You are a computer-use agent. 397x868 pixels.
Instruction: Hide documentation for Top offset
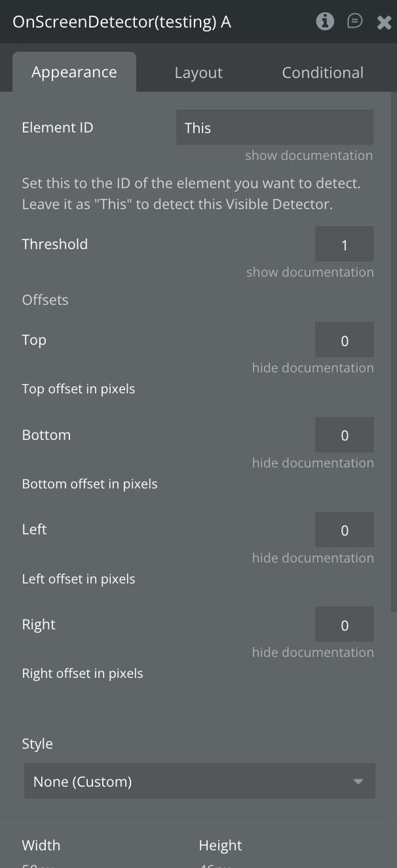pyautogui.click(x=312, y=368)
